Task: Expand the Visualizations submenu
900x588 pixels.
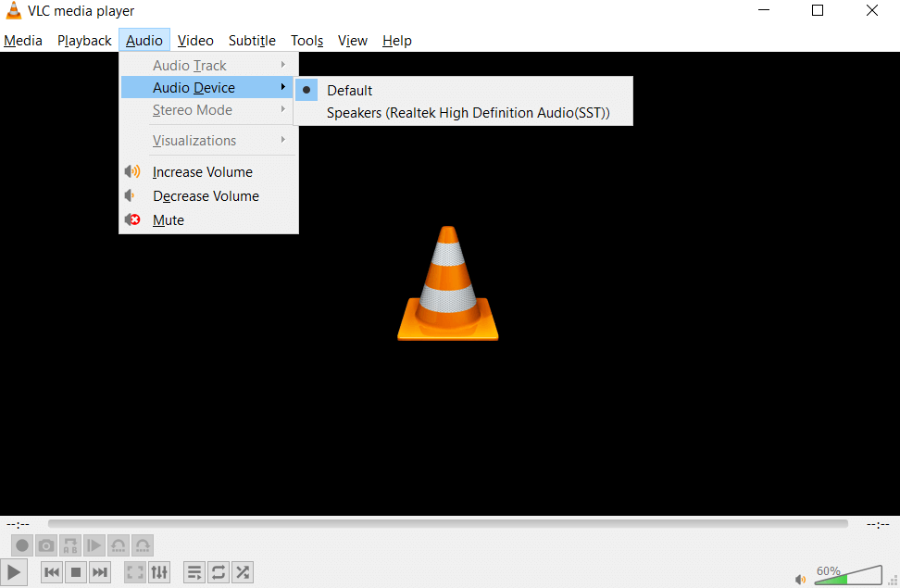Action: pyautogui.click(x=194, y=140)
